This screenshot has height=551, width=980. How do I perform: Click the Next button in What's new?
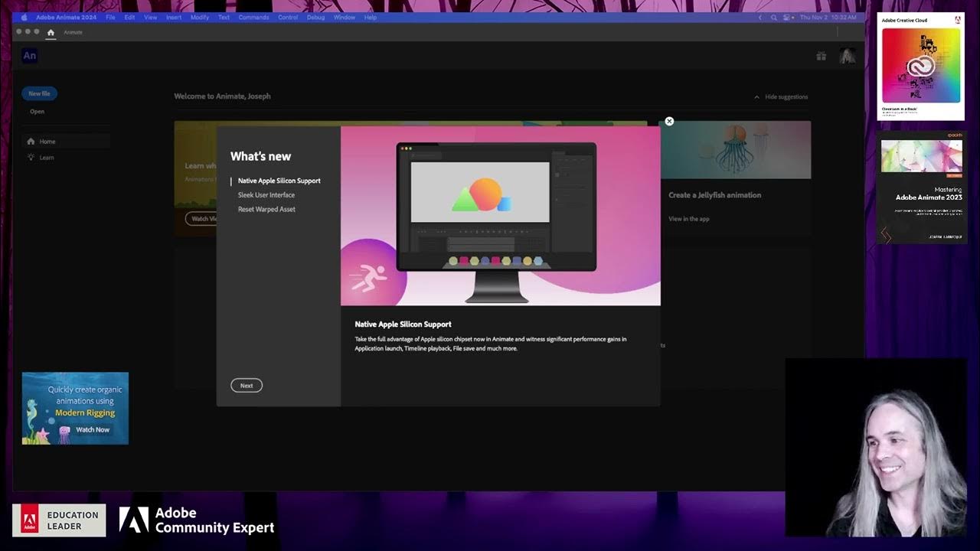pyautogui.click(x=247, y=386)
